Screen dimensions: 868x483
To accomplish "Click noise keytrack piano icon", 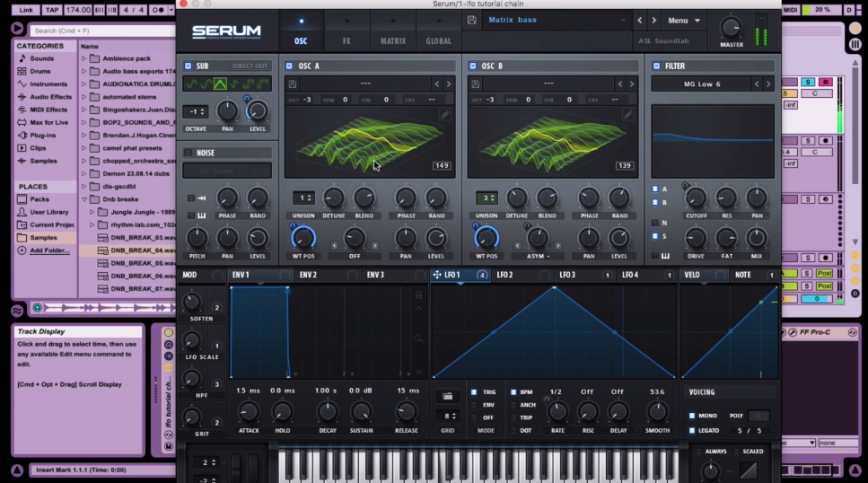I will (201, 215).
